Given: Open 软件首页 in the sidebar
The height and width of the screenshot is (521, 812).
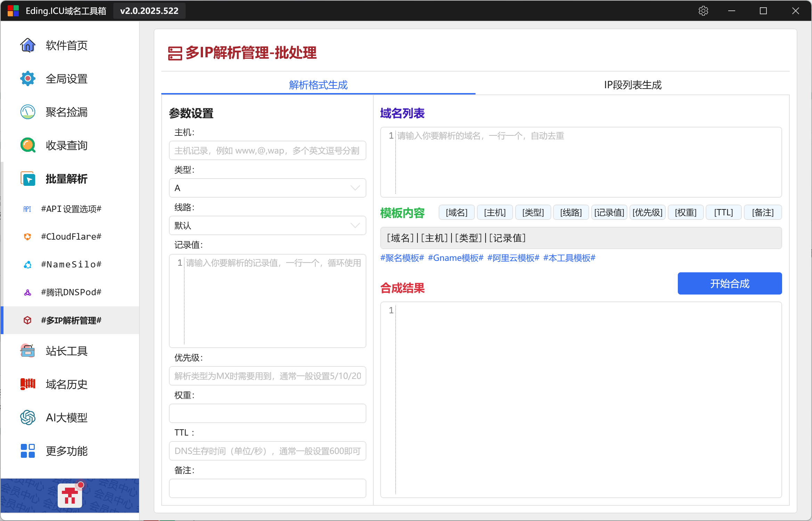Looking at the screenshot, I should click(70, 45).
